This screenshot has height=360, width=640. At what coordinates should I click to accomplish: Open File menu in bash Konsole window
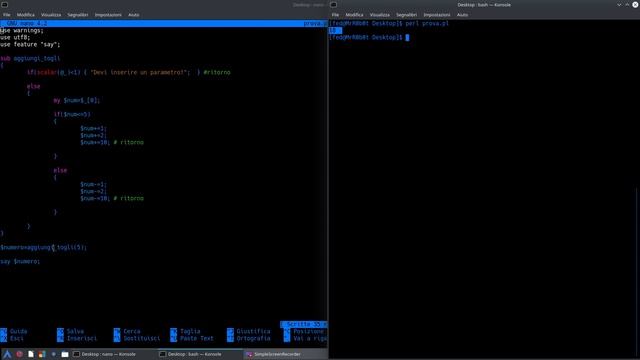point(335,15)
